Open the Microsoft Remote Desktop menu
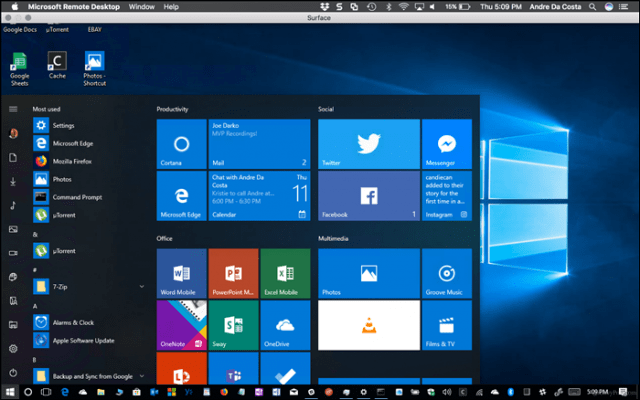Image resolution: width=640 pixels, height=400 pixels. click(74, 7)
